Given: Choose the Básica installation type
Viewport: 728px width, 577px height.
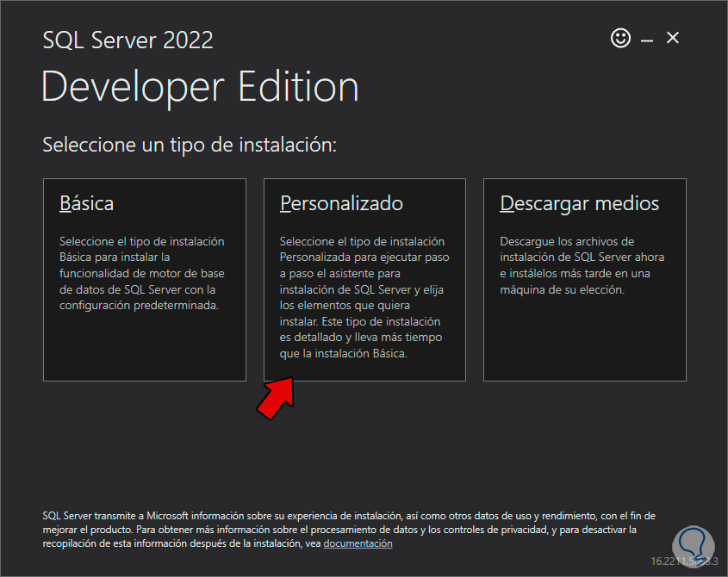Looking at the screenshot, I should (x=145, y=280).
